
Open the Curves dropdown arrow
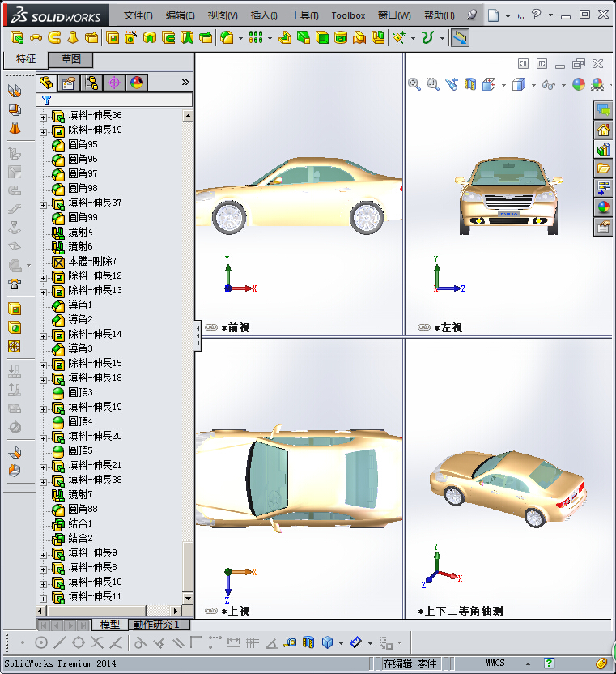[x=442, y=38]
